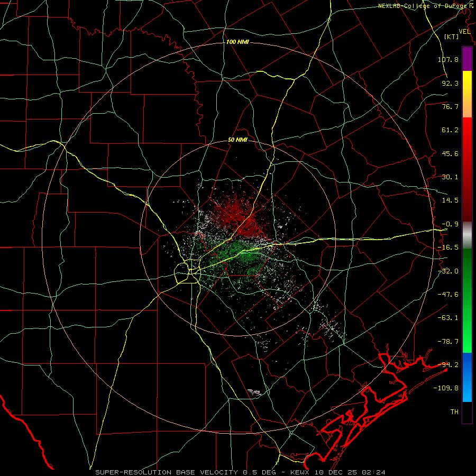Screen dimensions: 476x476
Task: Click the blue gradient band of the velocity scale
Action: click(x=467, y=377)
